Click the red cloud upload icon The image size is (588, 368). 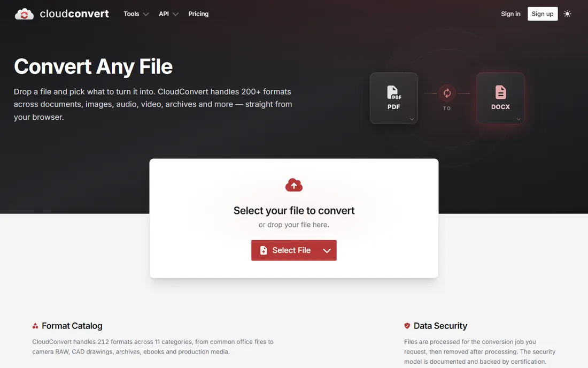[x=294, y=185]
